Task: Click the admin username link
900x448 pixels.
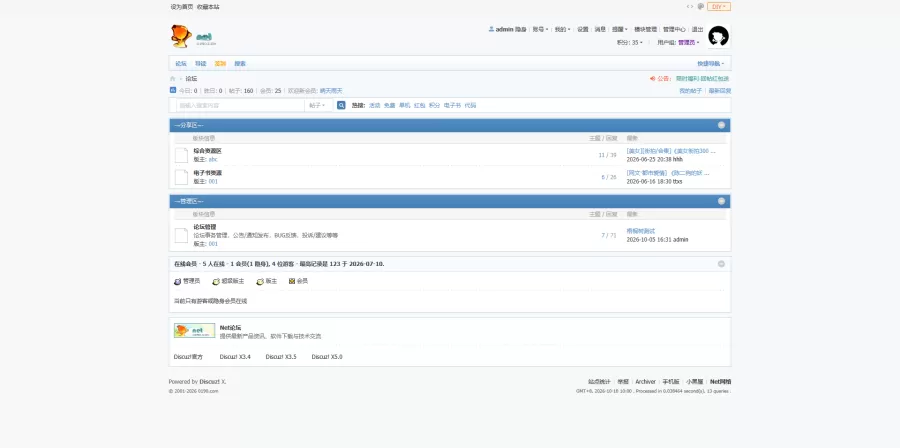Action: pos(505,29)
